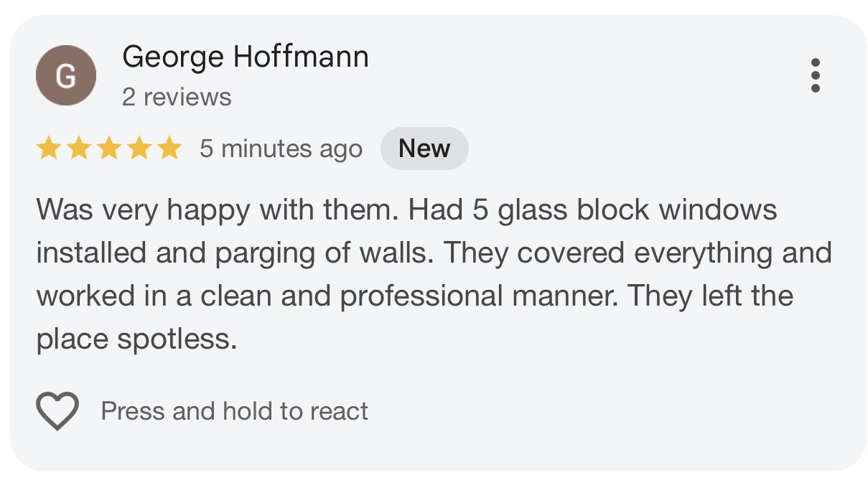This screenshot has height=485, width=868.
Task: Click the "New" badge on the review
Action: pos(424,149)
